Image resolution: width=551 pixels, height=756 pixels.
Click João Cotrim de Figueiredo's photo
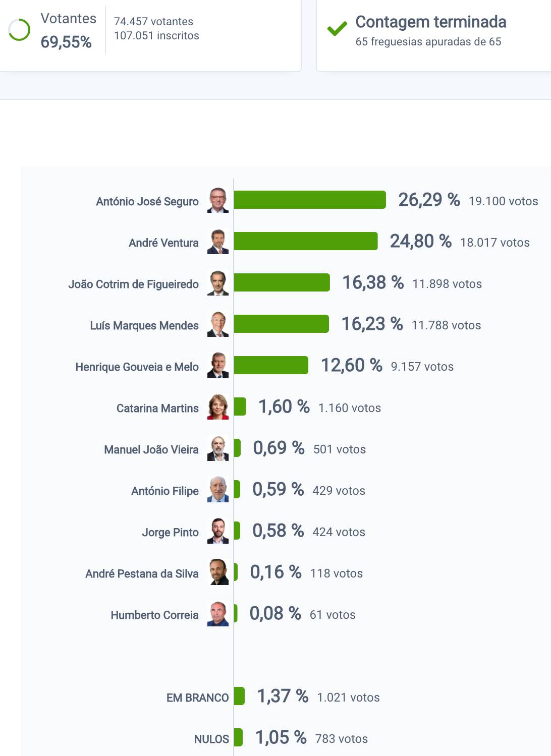pyautogui.click(x=218, y=283)
